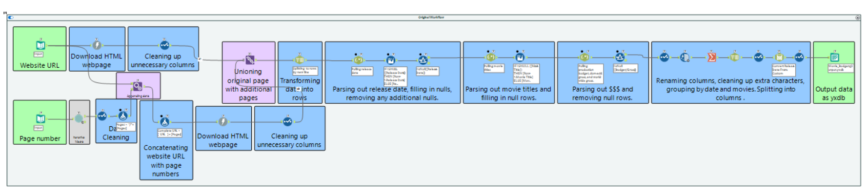Click the 'Page number' container caption
The width and height of the screenshot is (868, 194).
click(40, 138)
